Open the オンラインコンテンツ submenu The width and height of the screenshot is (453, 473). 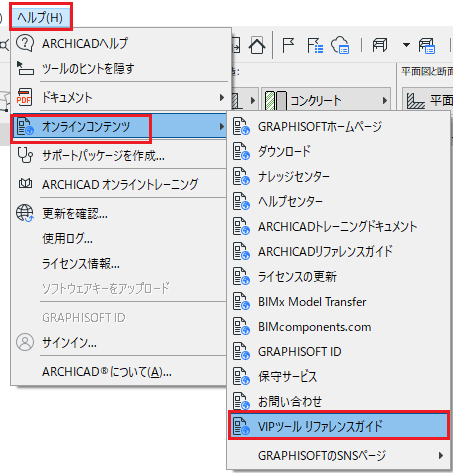click(120, 127)
